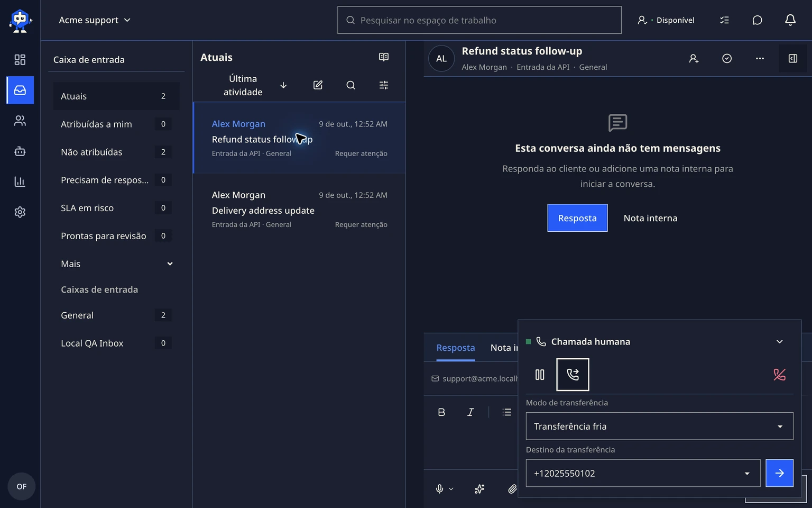Open the filter sliders icon in list toolbar
The image size is (812, 508).
[384, 85]
